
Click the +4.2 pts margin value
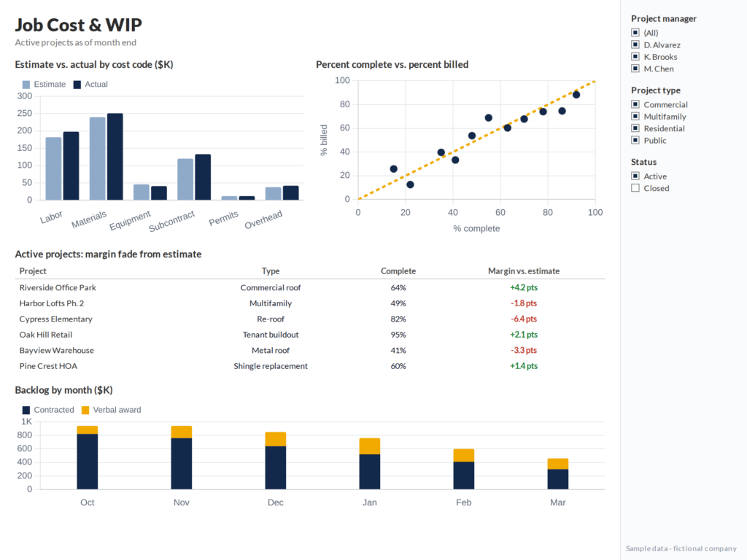tap(524, 287)
